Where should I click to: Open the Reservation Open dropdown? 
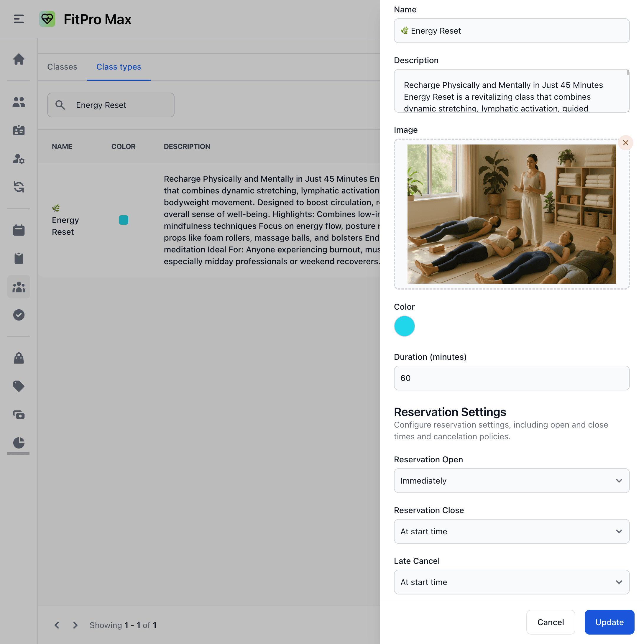(x=511, y=480)
